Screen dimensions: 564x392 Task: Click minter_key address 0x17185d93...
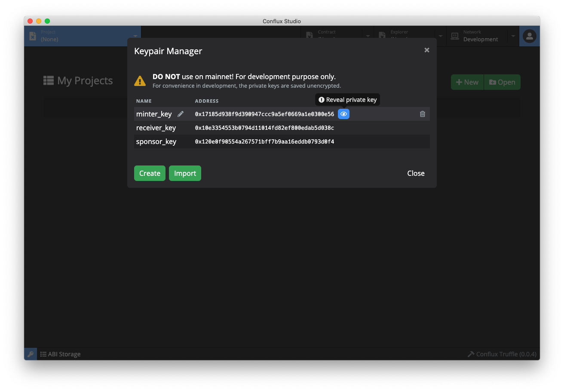point(264,114)
